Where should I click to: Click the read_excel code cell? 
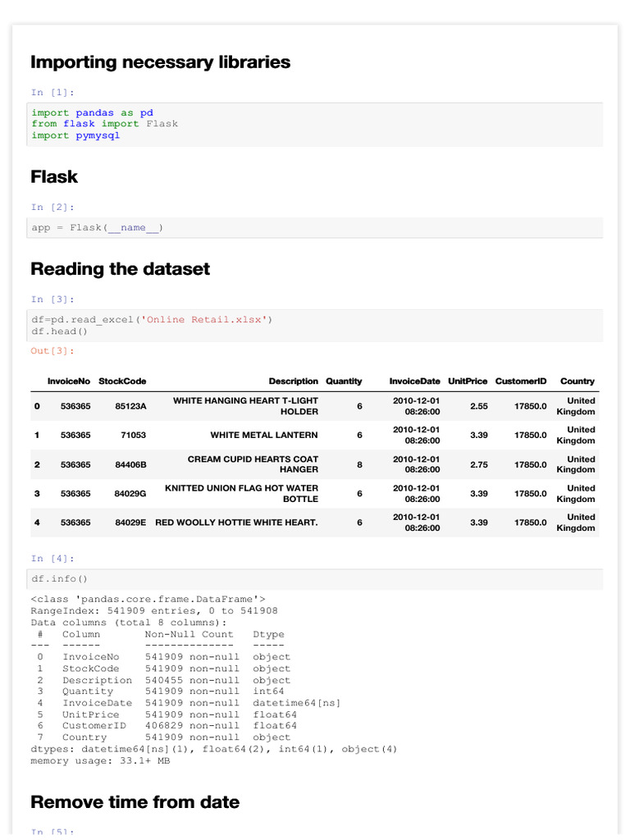(315, 325)
